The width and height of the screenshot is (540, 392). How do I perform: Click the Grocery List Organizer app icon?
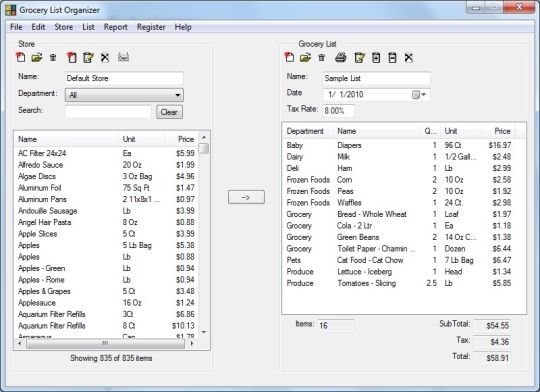11,10
